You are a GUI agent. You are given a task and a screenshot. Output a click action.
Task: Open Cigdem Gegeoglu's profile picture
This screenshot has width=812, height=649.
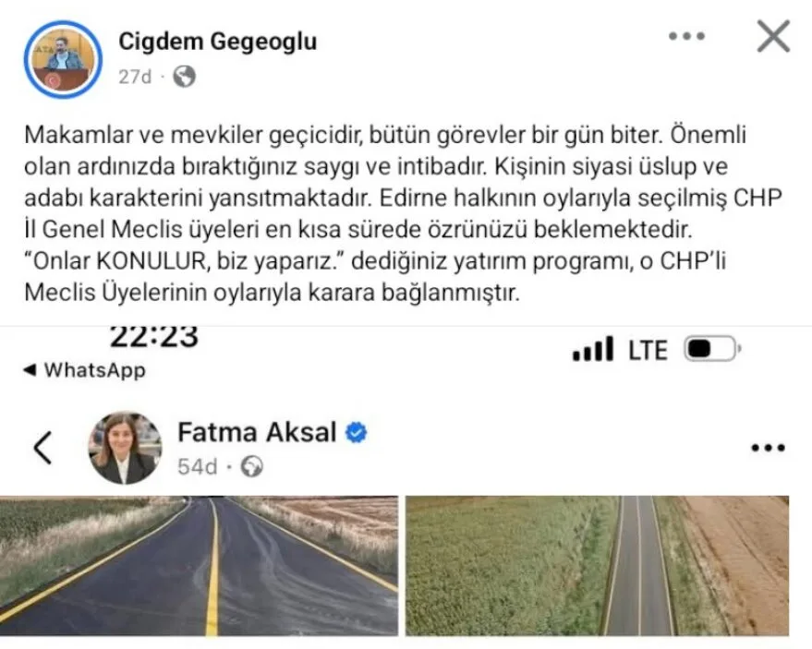pyautogui.click(x=63, y=59)
